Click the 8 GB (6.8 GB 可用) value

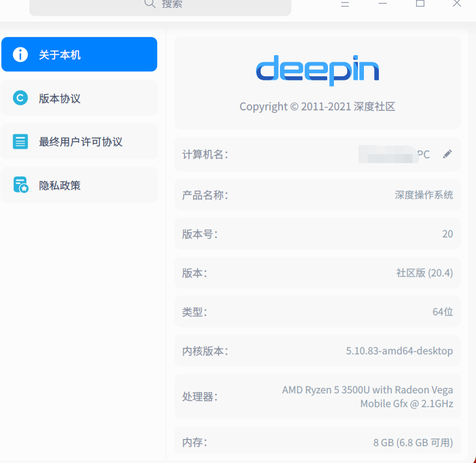413,443
